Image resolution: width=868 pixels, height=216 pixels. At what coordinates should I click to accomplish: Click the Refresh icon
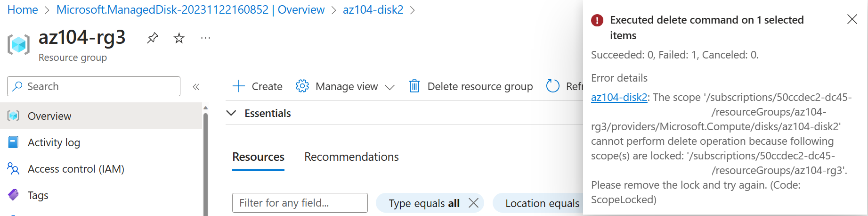pyautogui.click(x=552, y=86)
